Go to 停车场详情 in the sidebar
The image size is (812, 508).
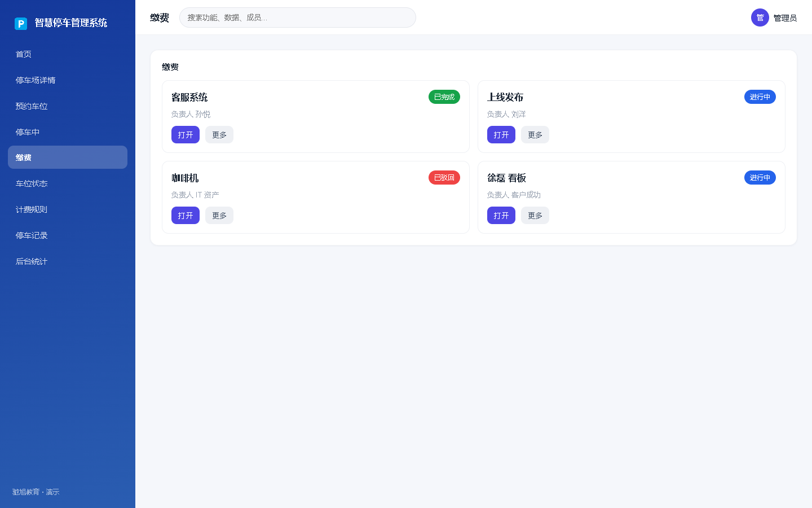coord(68,80)
